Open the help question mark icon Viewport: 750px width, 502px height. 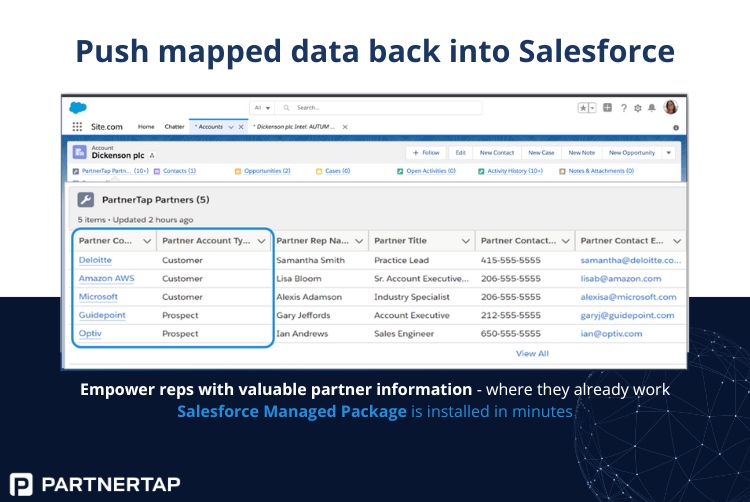click(624, 108)
